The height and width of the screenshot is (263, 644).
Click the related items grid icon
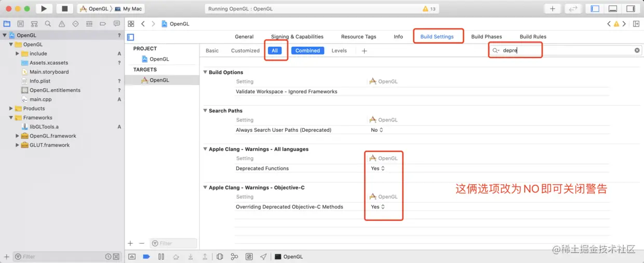131,24
